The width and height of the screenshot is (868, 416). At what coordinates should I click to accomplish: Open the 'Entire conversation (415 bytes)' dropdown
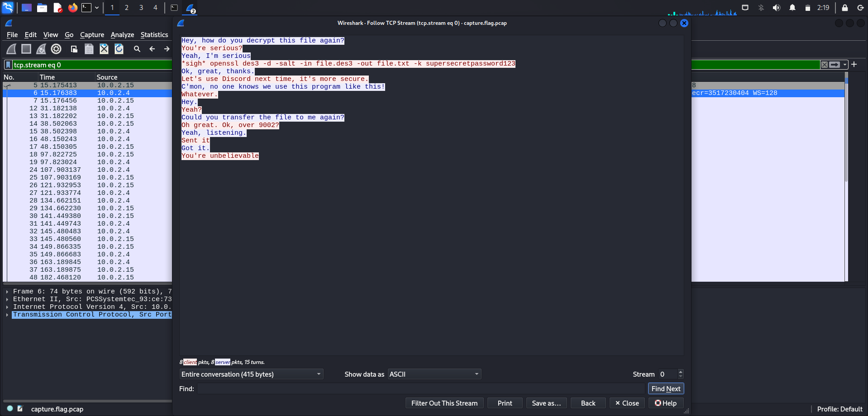coord(251,374)
